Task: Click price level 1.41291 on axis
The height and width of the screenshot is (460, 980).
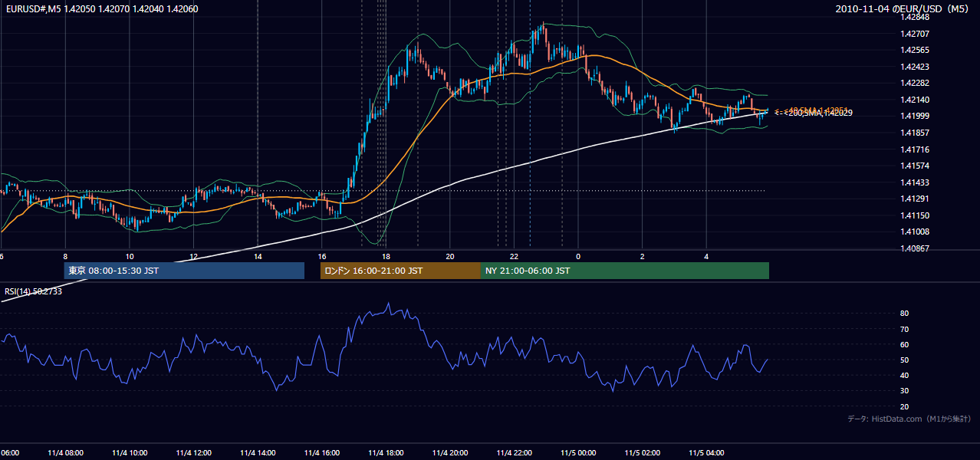Action: [915, 199]
